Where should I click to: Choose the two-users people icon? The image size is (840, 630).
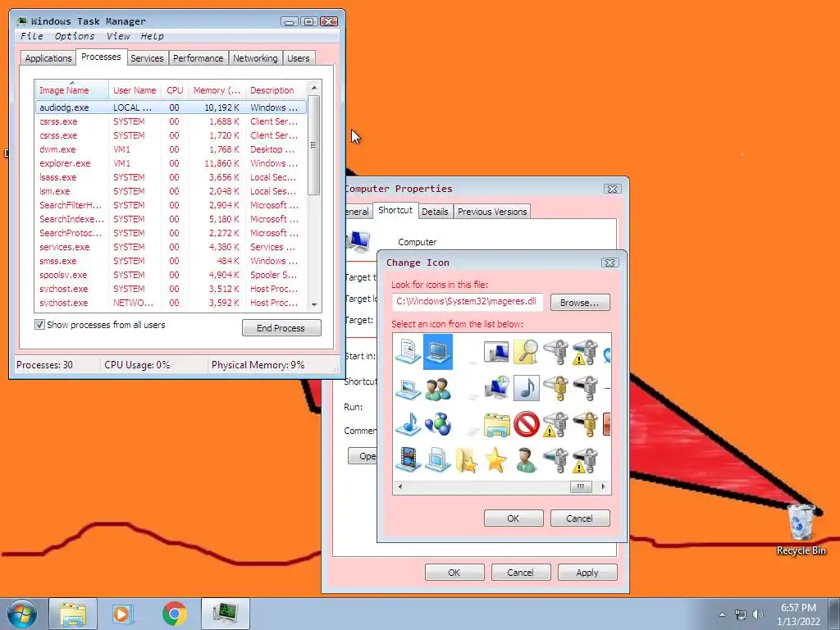pos(438,388)
